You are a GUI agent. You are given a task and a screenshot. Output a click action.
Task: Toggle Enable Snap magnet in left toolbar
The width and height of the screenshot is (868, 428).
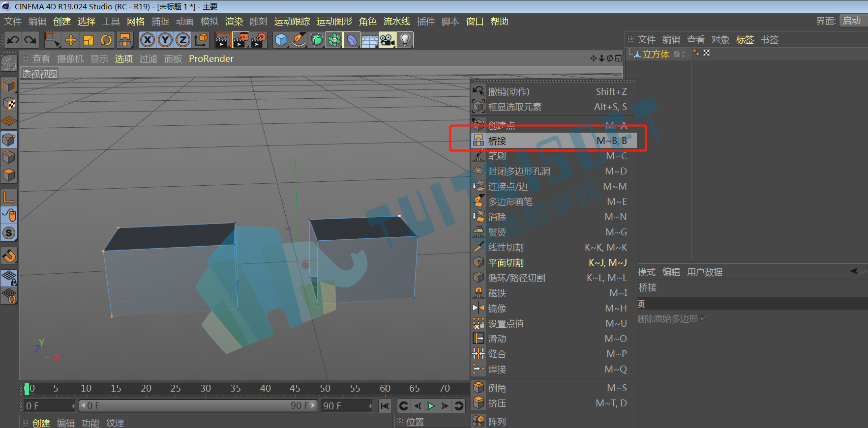tap(9, 256)
